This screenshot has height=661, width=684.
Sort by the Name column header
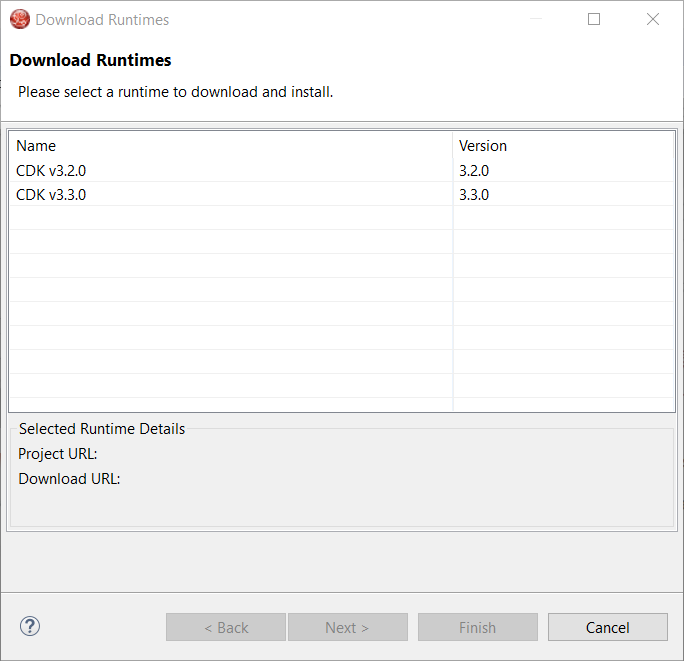click(x=36, y=146)
